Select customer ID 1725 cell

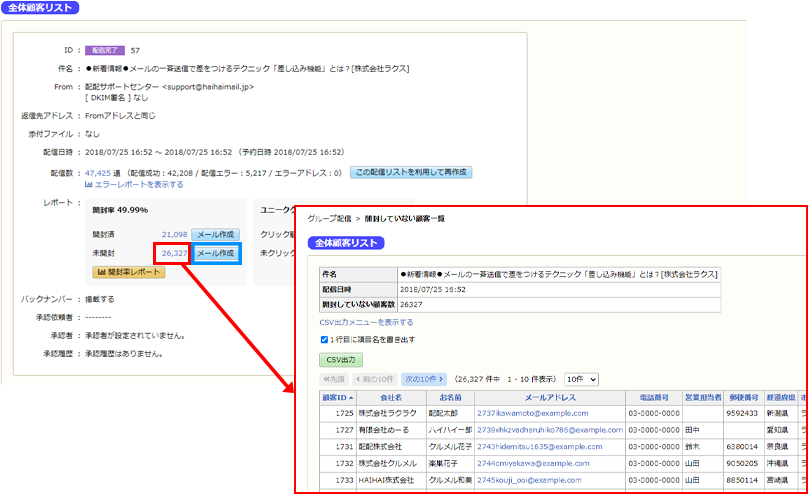coord(338,413)
